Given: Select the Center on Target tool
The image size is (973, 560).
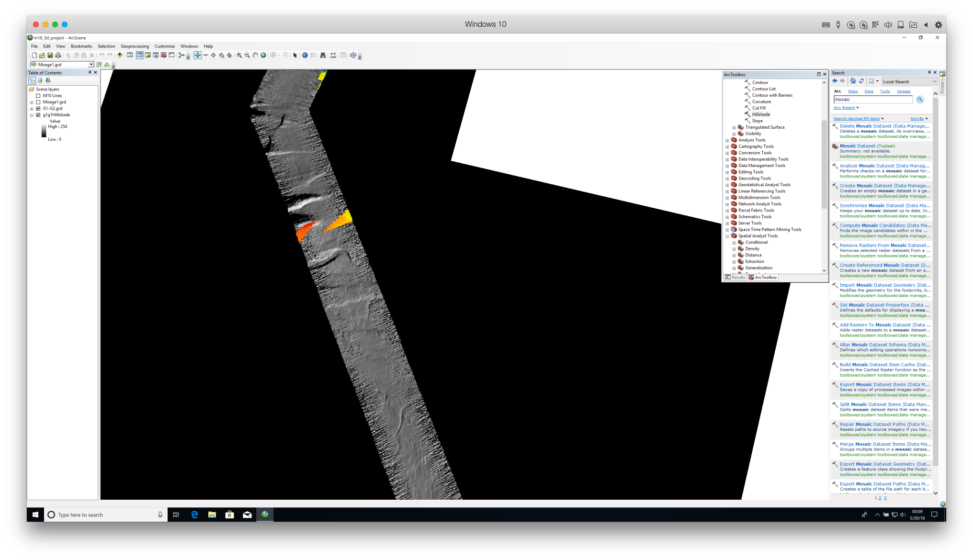Looking at the screenshot, I should click(x=214, y=56).
